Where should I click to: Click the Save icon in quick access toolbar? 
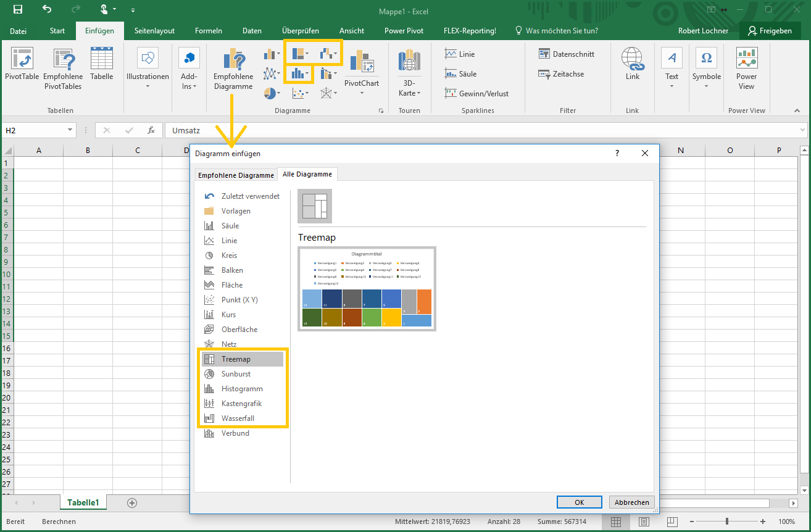coord(18,10)
